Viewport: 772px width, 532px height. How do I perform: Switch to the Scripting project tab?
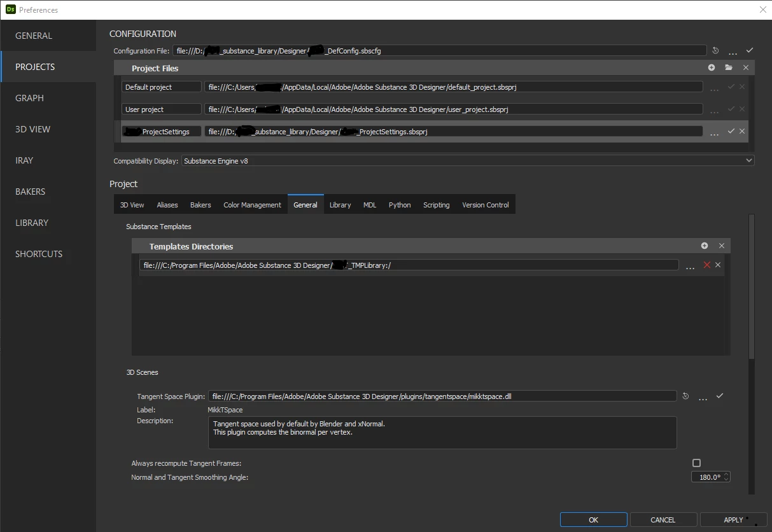pyautogui.click(x=437, y=205)
